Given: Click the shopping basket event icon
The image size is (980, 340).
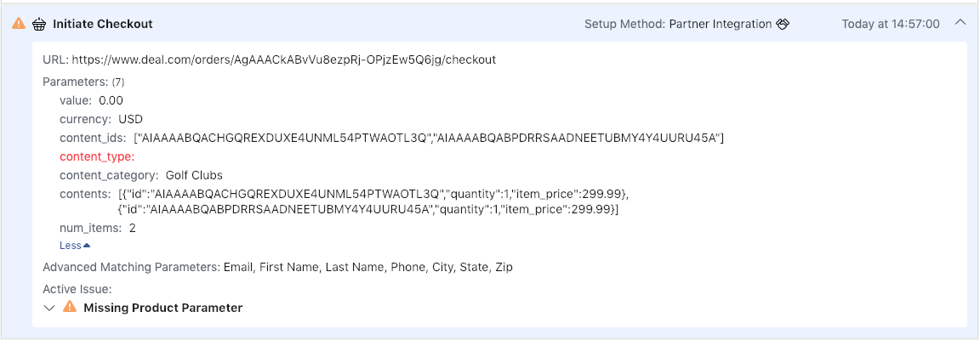Looking at the screenshot, I should [x=39, y=24].
